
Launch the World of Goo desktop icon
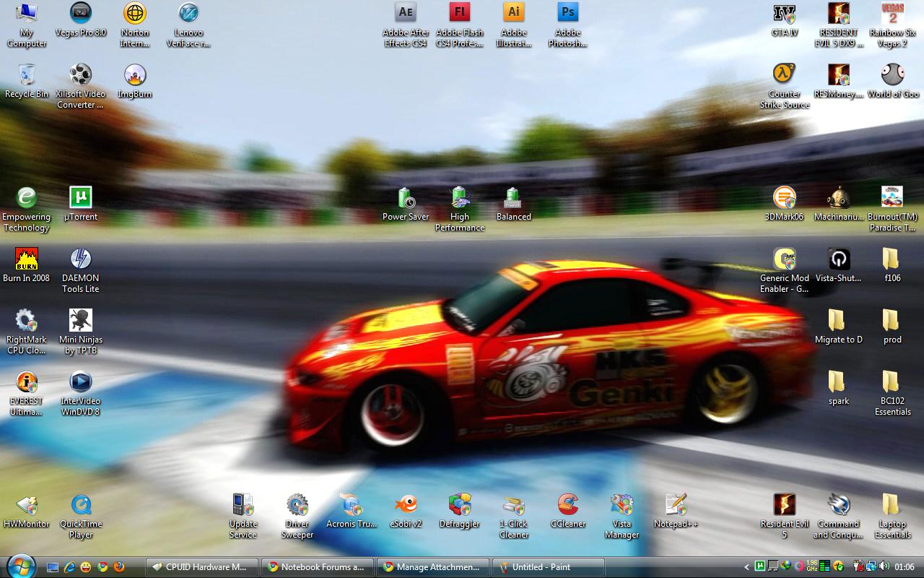click(x=893, y=81)
